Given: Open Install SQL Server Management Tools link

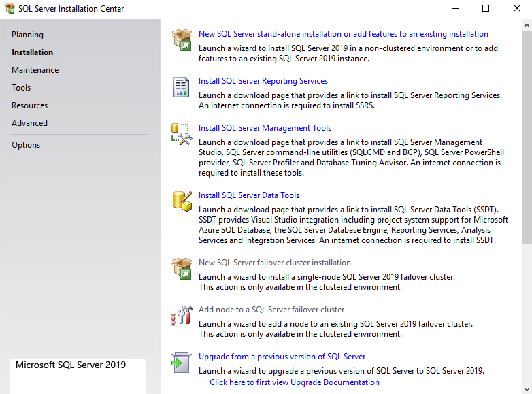Looking at the screenshot, I should 265,128.
